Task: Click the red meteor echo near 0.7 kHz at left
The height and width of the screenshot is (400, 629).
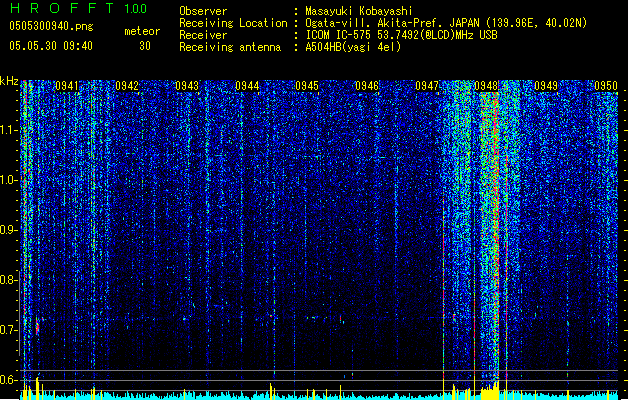Action: coord(37,326)
